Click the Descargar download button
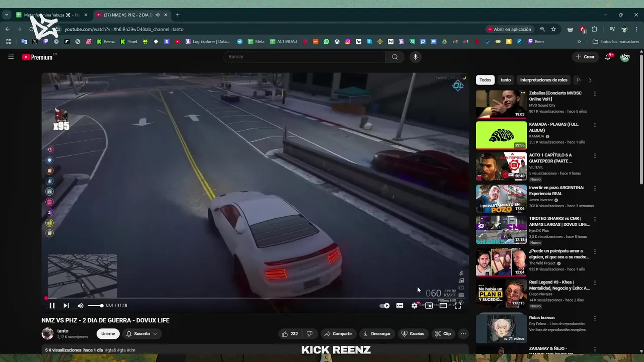 tap(377, 334)
